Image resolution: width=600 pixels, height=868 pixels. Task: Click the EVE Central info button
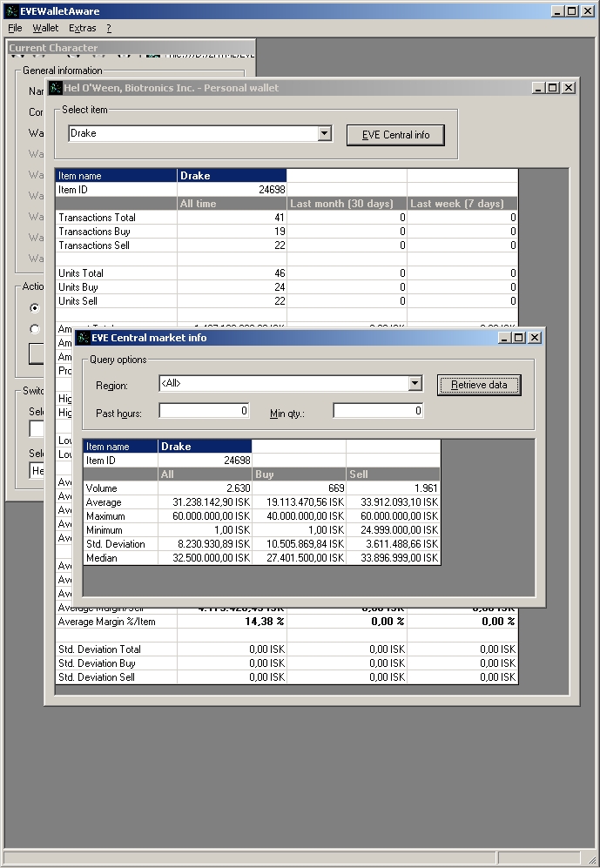click(395, 135)
